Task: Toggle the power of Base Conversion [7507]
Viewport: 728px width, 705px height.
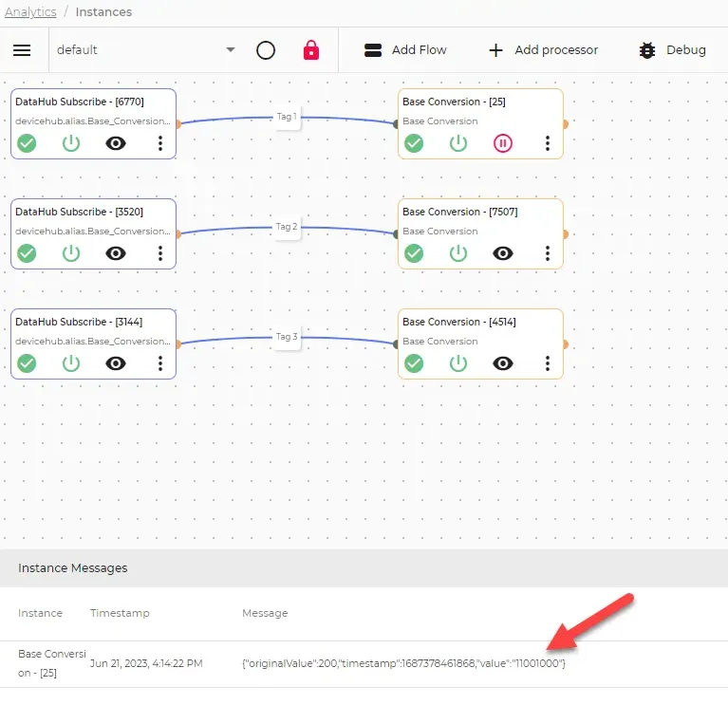Action: pos(458,253)
